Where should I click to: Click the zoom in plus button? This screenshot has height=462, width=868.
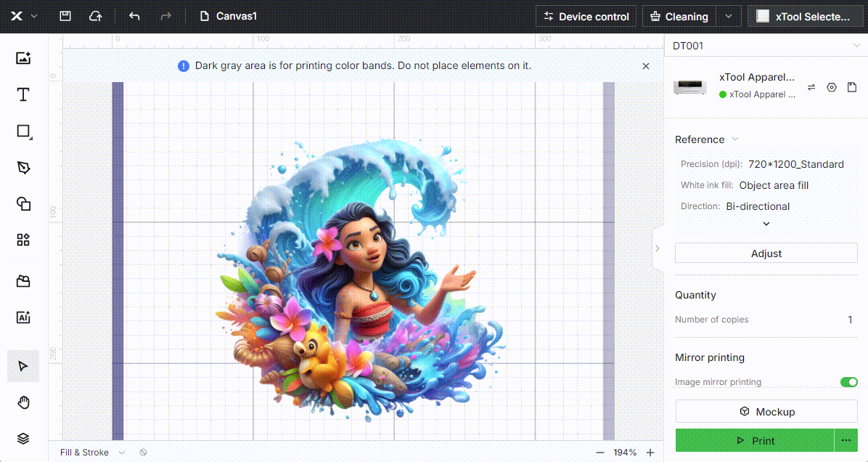point(650,453)
